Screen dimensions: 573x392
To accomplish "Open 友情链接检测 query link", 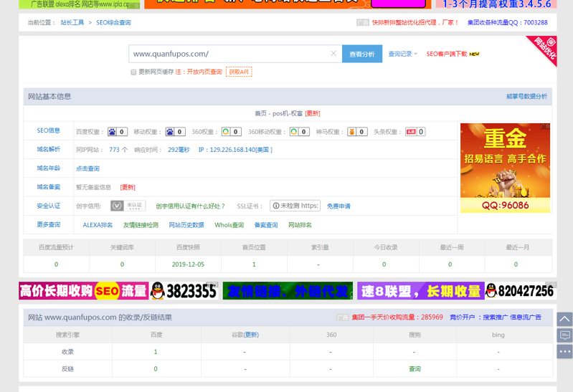I will [x=141, y=225].
